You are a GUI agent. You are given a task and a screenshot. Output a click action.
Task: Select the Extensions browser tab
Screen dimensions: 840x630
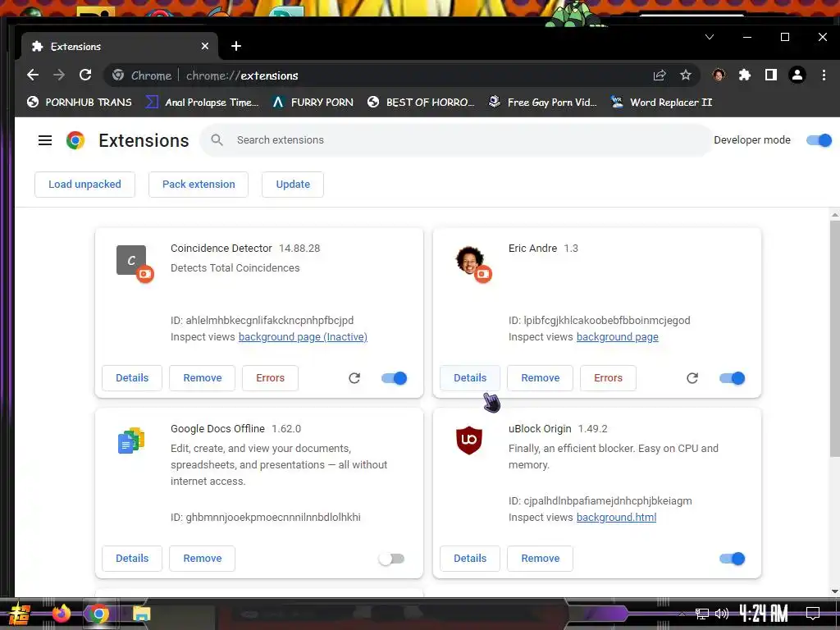click(x=120, y=47)
